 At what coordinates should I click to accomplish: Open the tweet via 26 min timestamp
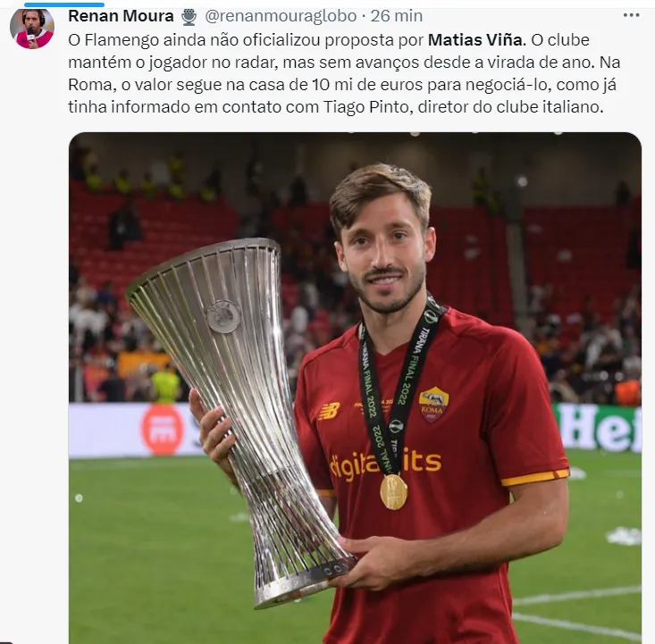397,16
